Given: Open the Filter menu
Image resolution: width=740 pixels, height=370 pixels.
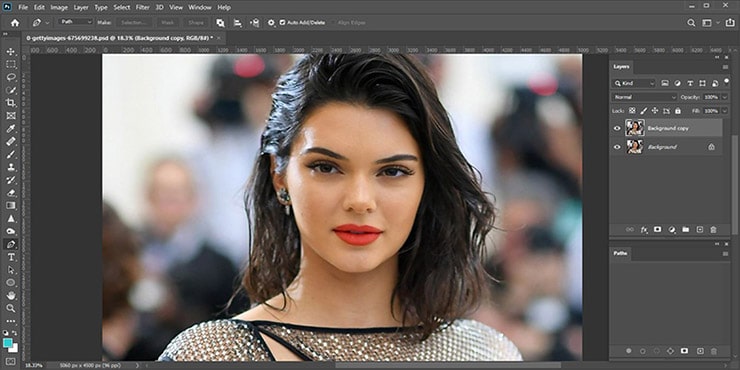Looking at the screenshot, I should 143,8.
